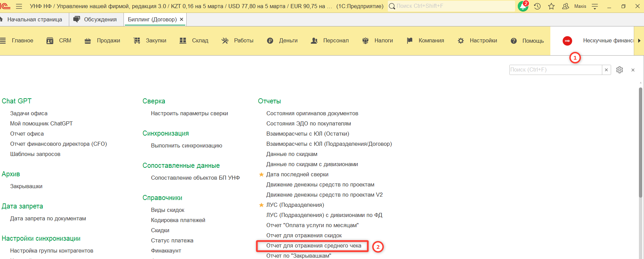This screenshot has width=644, height=259.
Task: Click the vertical scrollbar on the right
Action: (640, 142)
